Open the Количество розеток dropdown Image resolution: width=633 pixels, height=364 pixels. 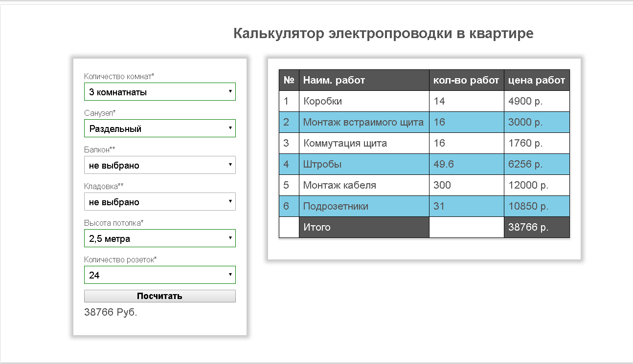pos(159,275)
